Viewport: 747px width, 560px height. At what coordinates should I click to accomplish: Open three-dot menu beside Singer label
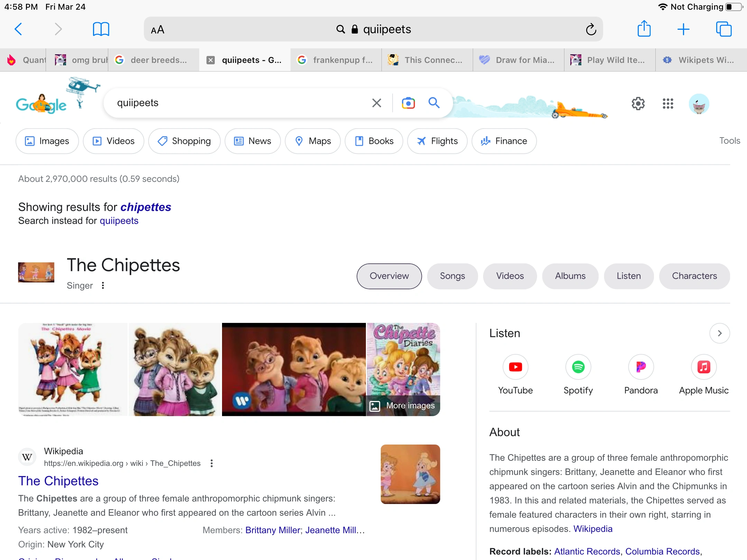tap(103, 286)
